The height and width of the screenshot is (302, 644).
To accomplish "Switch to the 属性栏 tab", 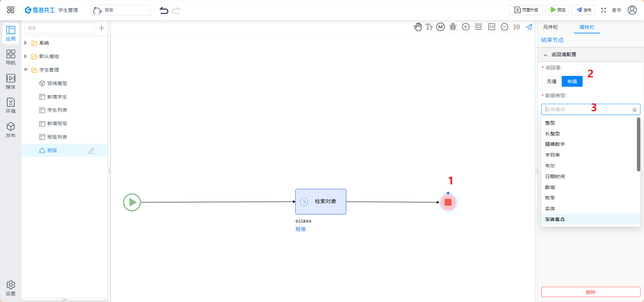I will pos(587,27).
